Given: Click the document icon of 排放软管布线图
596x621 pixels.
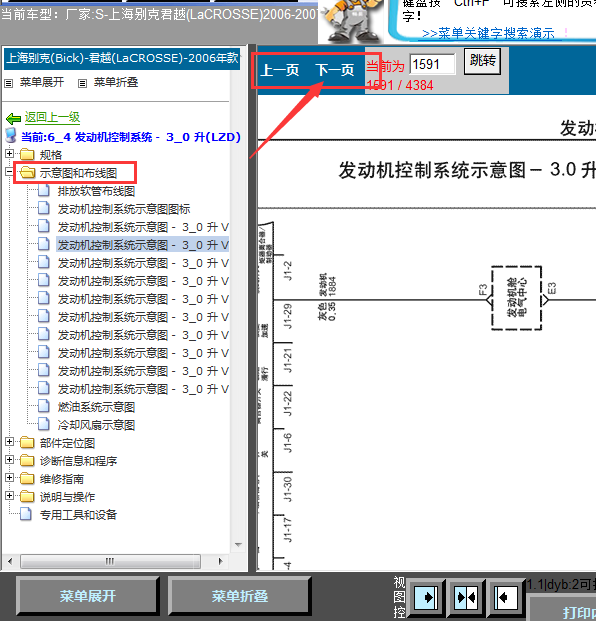Looking at the screenshot, I should pos(44,190).
